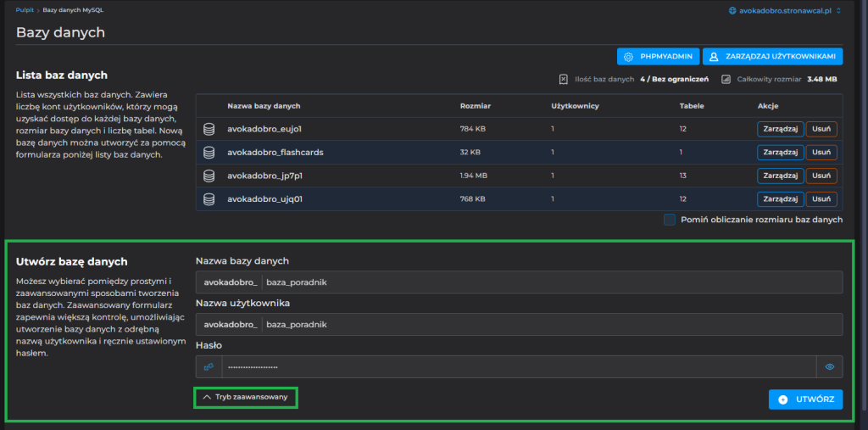Click the Utwórz bazę danych heading

[72, 261]
